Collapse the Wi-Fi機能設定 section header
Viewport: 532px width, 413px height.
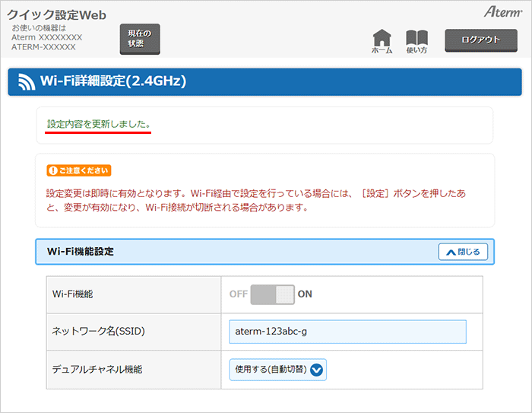(228, 252)
